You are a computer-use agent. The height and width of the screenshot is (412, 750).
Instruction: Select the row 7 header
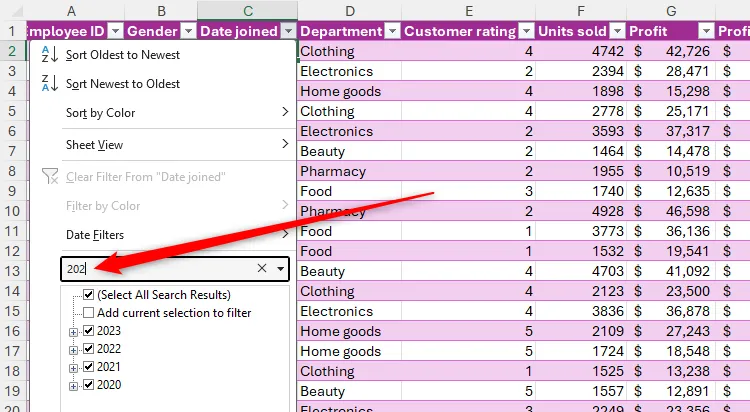tap(12, 151)
